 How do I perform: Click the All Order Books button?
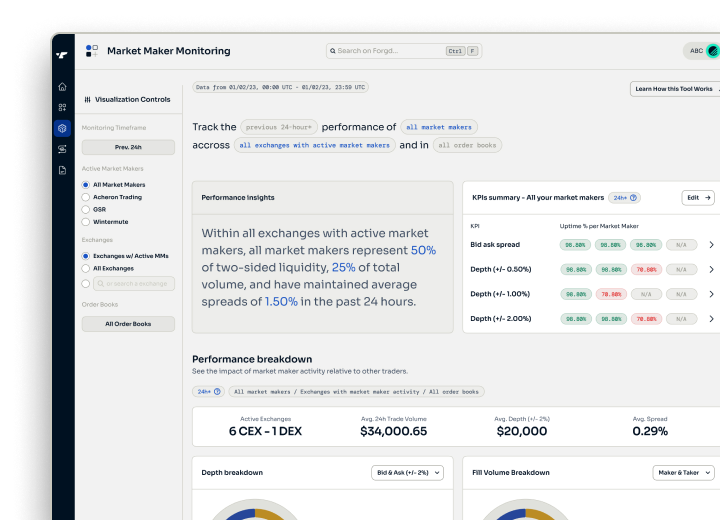(x=128, y=324)
